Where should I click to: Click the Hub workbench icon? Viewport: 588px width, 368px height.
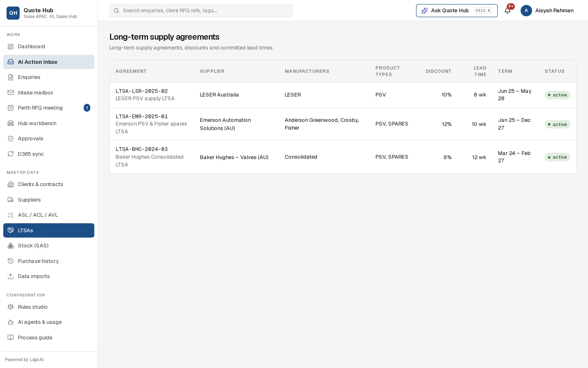pyautogui.click(x=11, y=123)
